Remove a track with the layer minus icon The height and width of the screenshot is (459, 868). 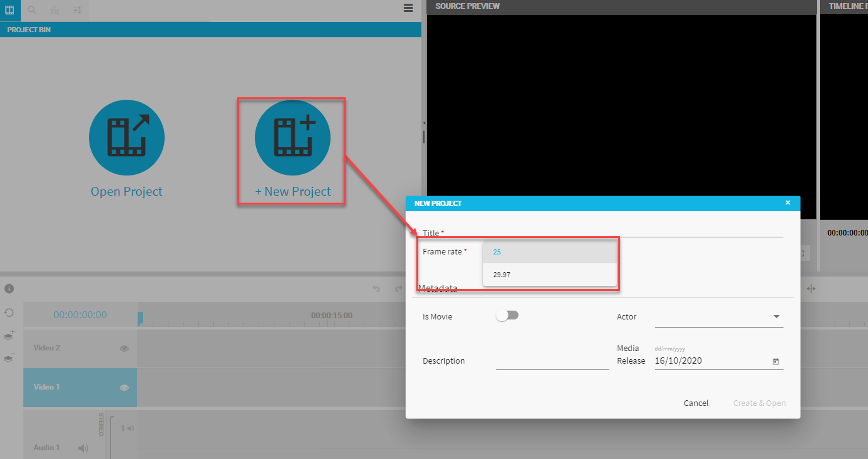point(8,358)
